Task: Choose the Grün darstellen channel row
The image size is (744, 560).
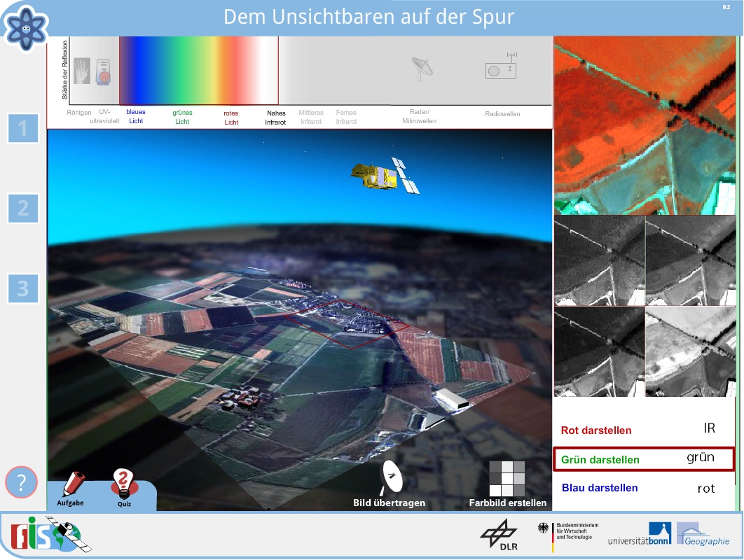Action: click(643, 459)
